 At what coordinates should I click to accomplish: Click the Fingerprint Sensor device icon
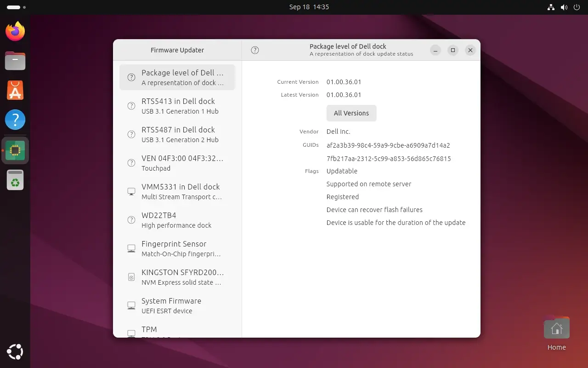[131, 248]
